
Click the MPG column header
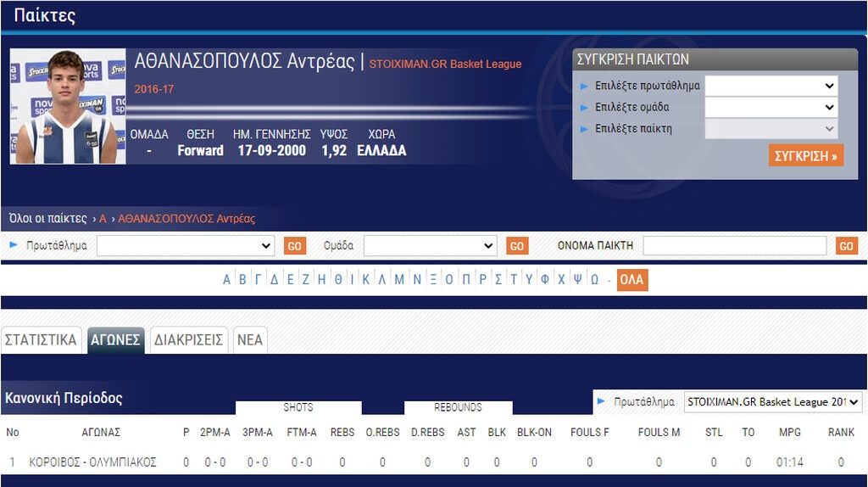[790, 432]
